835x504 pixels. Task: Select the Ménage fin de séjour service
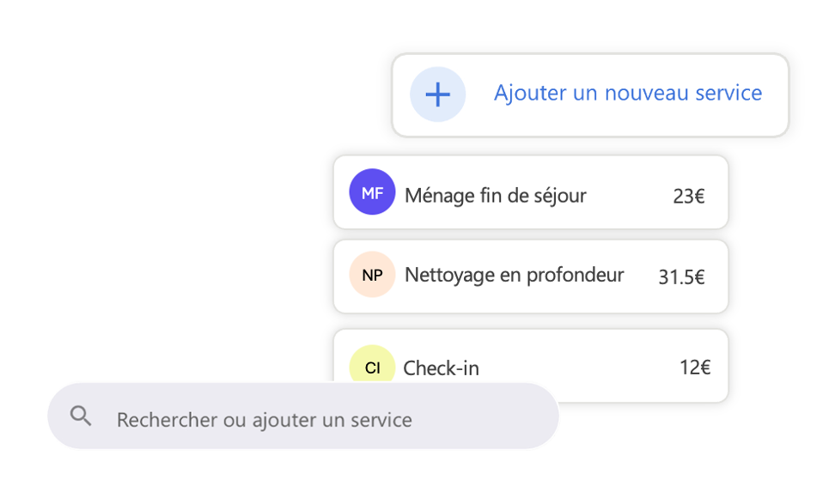(x=530, y=193)
